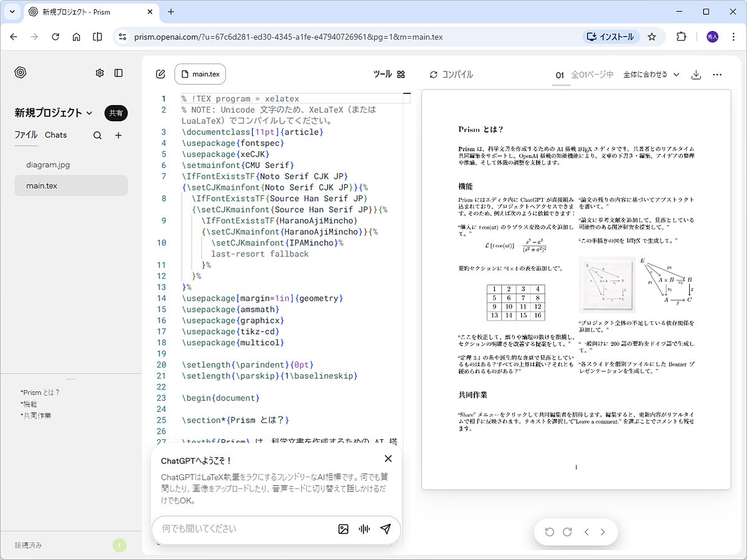Jump to outline entry 共同作業
Viewport: 747px width, 560px height.
click(36, 416)
